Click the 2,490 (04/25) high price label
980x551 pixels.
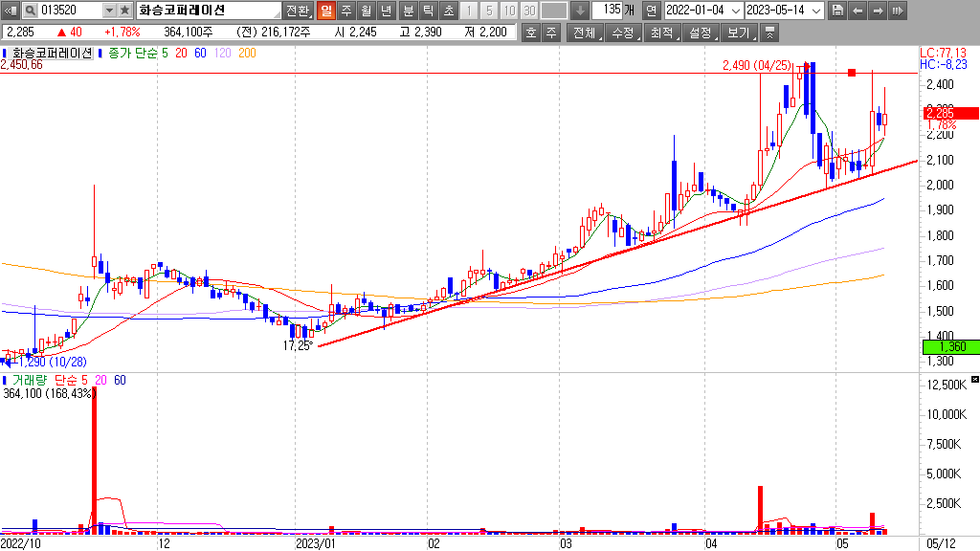tap(756, 65)
